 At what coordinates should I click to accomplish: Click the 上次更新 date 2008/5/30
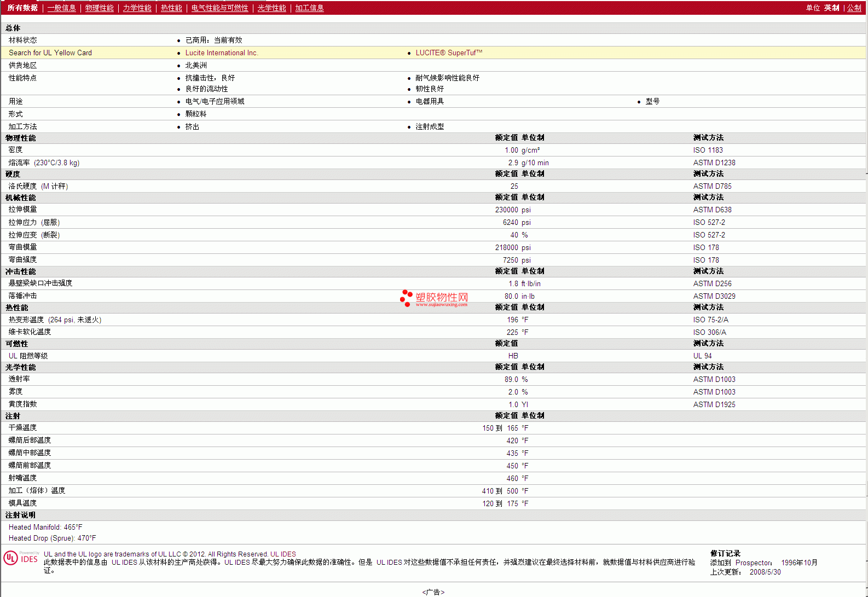point(765,572)
